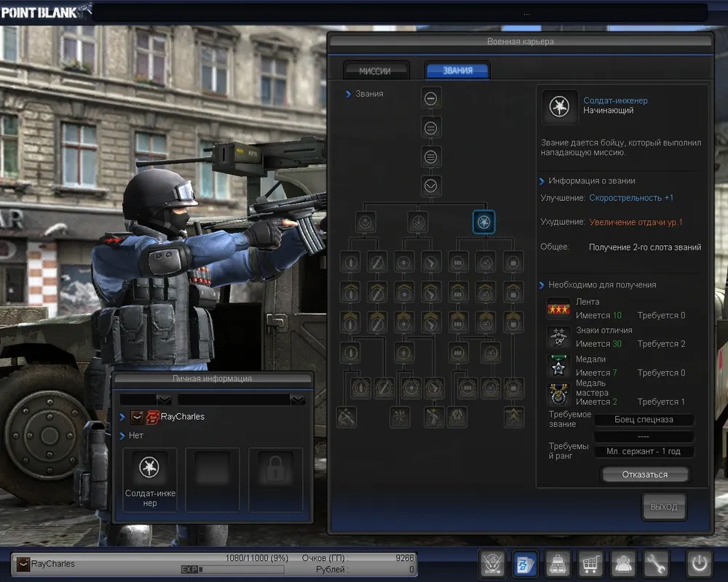This screenshot has height=582, width=728.
Task: Open the backpack inventory
Action: (558, 563)
